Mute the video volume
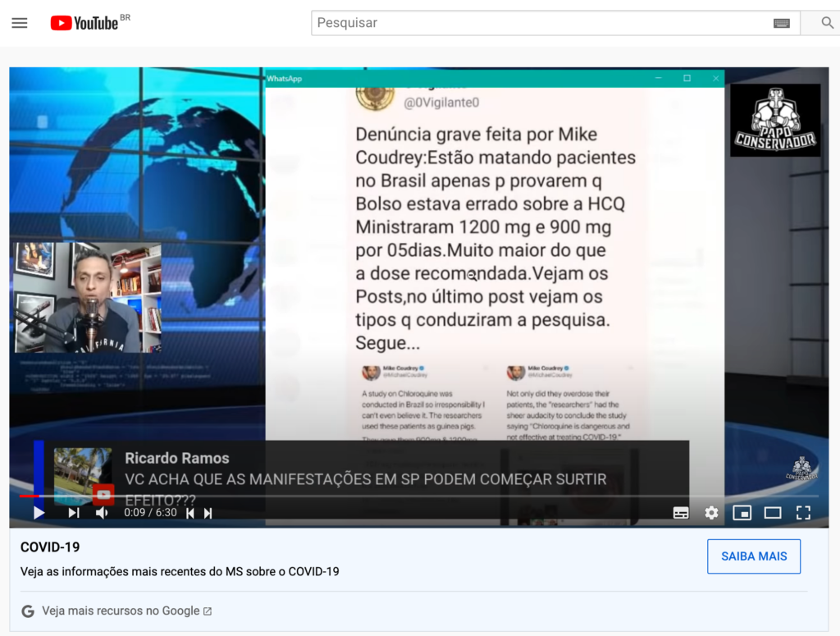The width and height of the screenshot is (840, 636). [x=102, y=513]
